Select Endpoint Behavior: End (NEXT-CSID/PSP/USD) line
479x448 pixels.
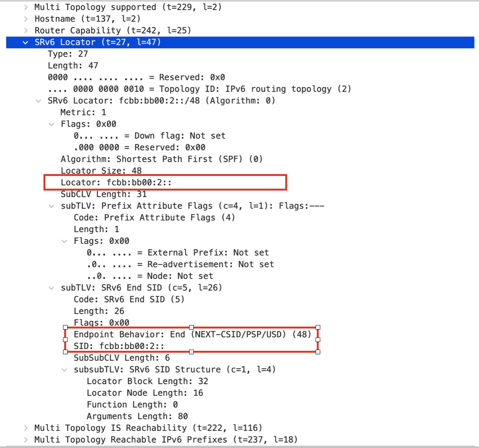click(193, 334)
